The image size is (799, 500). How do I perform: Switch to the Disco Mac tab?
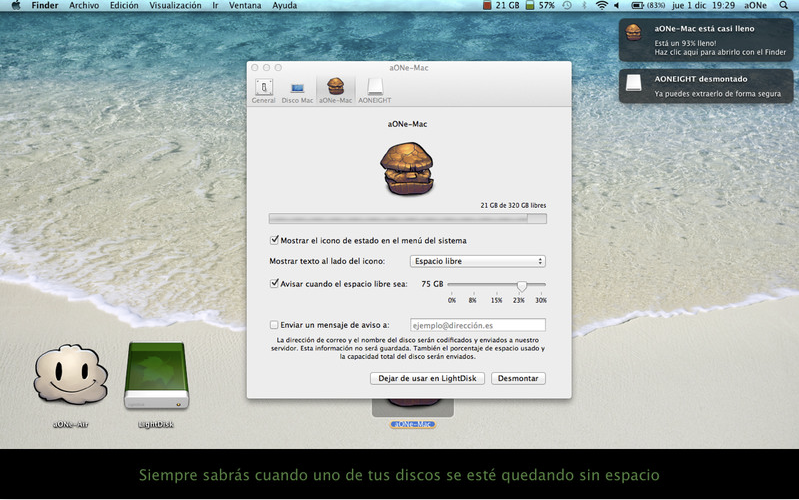[x=297, y=91]
